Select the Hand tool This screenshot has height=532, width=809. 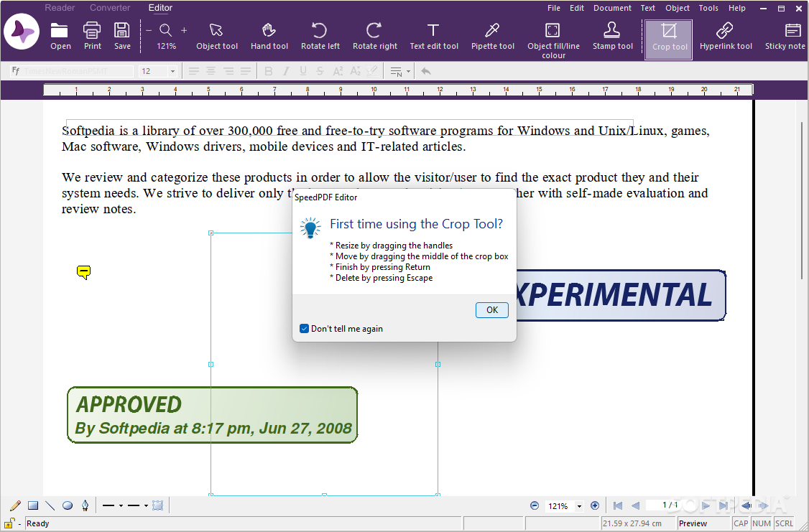point(269,36)
